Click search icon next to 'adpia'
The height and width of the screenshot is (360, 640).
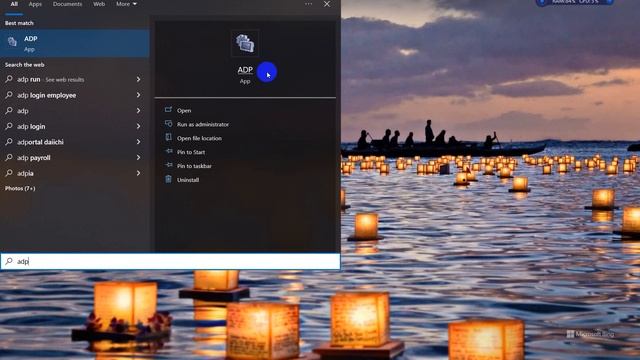coord(9,173)
